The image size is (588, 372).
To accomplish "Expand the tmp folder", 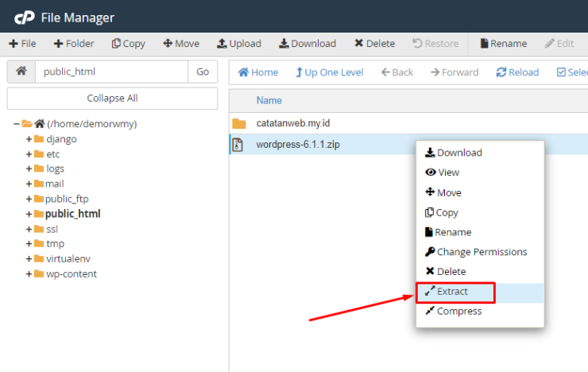I will tap(29, 244).
